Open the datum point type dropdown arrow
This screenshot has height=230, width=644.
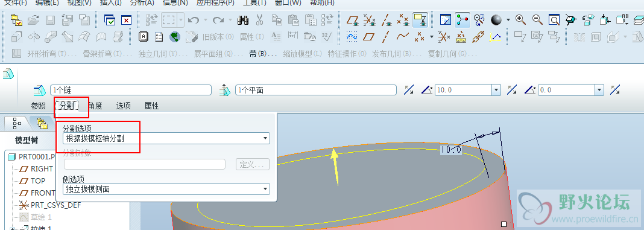pos(432,37)
